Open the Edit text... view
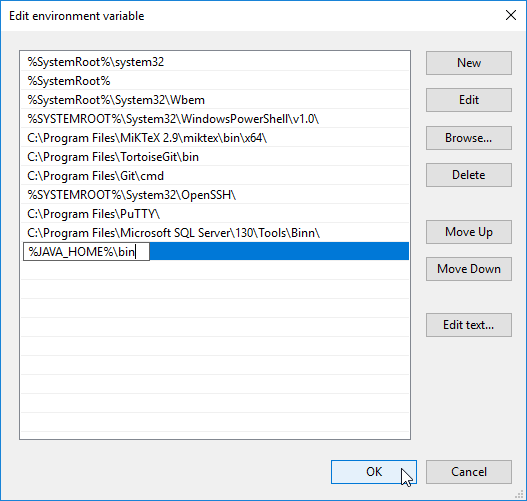Image resolution: width=527 pixels, height=501 pixels. [x=469, y=325]
